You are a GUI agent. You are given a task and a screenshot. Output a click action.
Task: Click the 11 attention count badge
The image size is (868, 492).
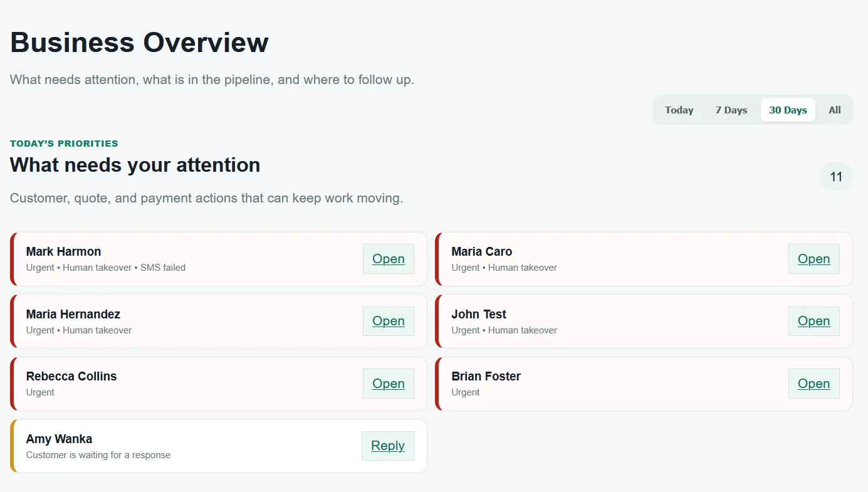pos(836,177)
